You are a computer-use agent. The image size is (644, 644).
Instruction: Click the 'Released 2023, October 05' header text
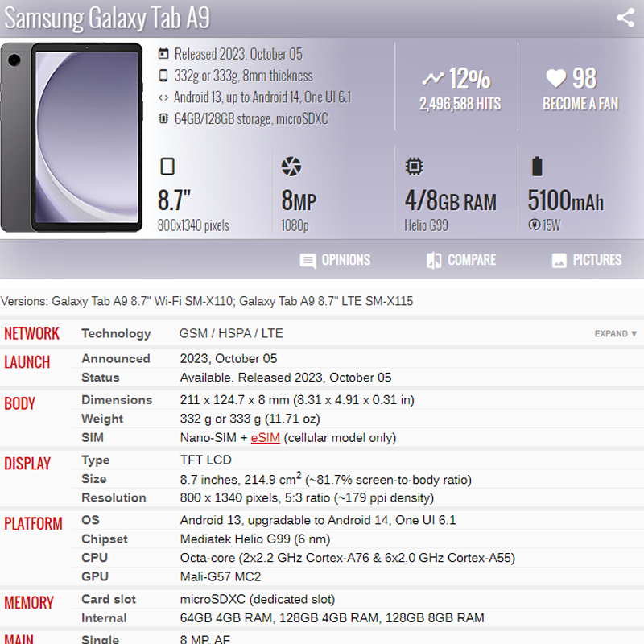tap(238, 54)
